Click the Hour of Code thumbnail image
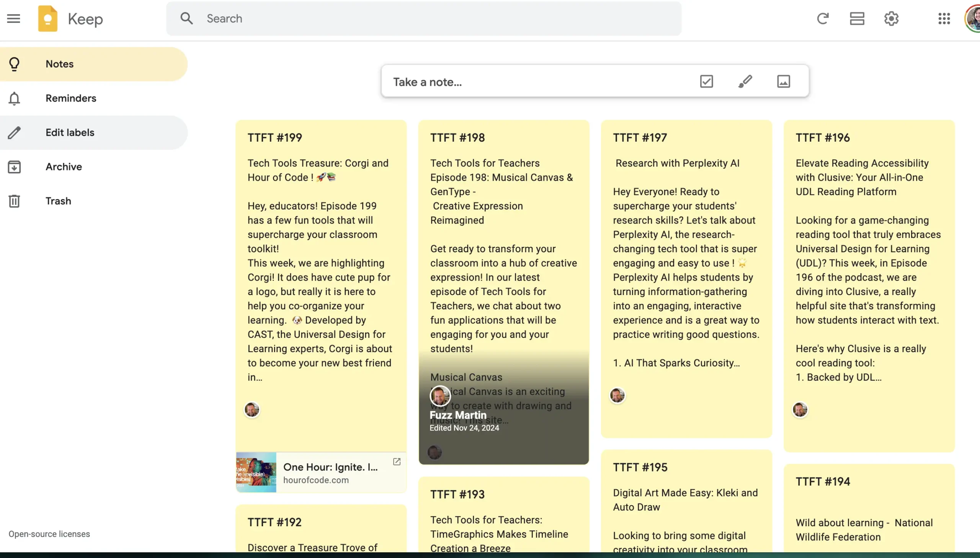This screenshot has height=558, width=980. (256, 473)
